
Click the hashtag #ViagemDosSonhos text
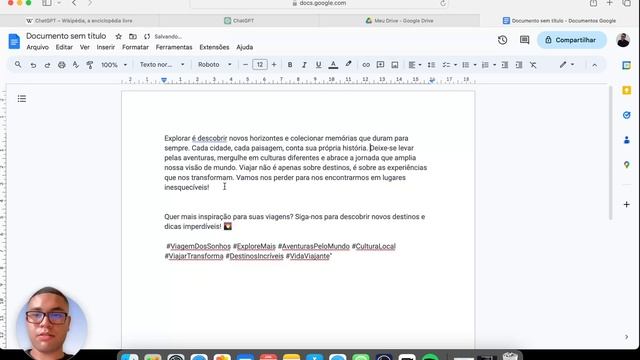[x=198, y=247]
